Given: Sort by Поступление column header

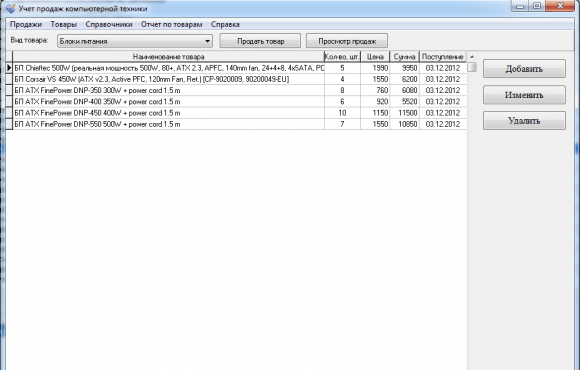Looking at the screenshot, I should coord(443,57).
